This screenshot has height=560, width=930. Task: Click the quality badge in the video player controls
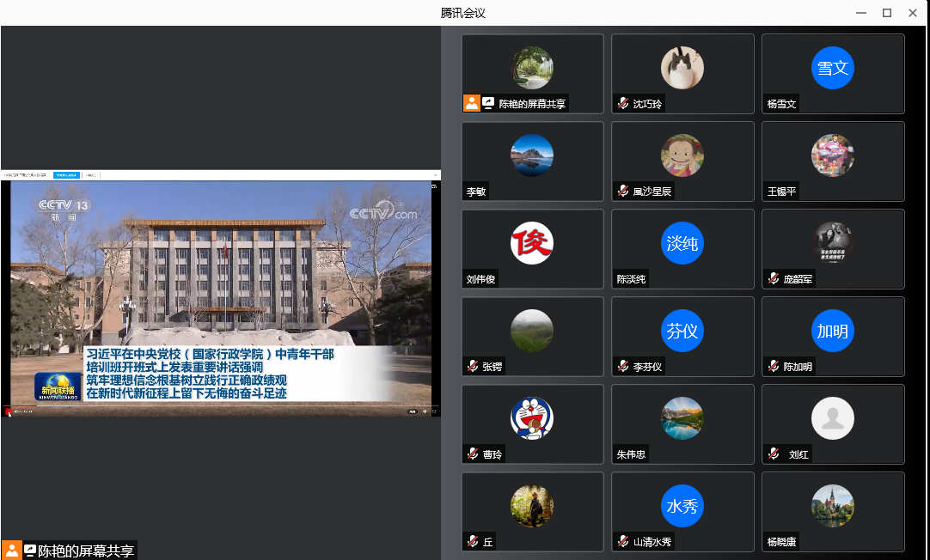coord(413,411)
